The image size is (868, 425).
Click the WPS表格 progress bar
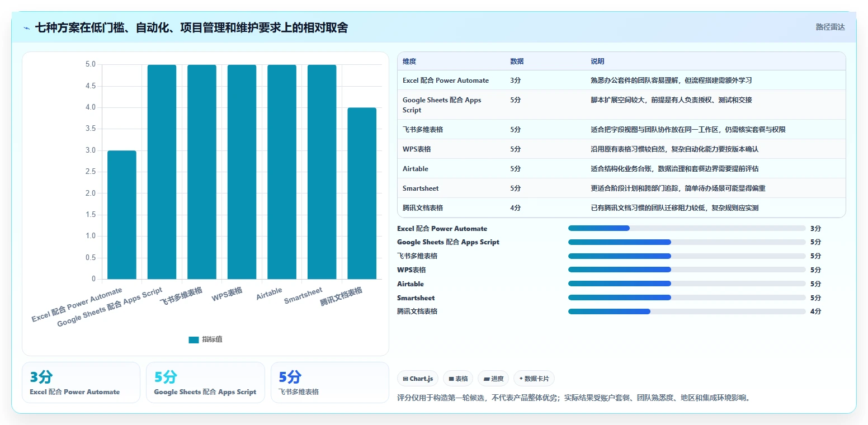687,270
